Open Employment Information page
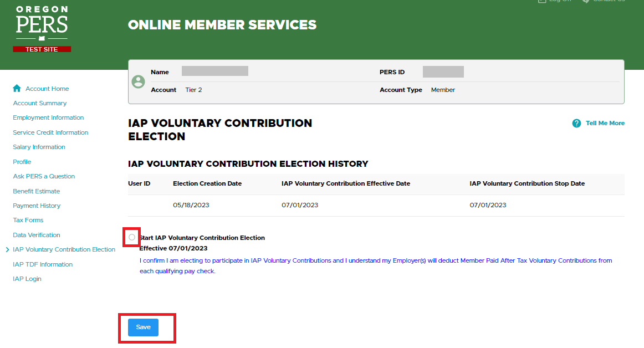 (x=48, y=118)
